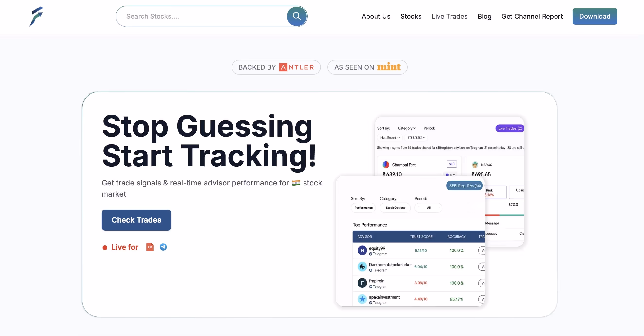Click the Telegram icon beside Live for
The image size is (644, 336).
[x=163, y=247]
